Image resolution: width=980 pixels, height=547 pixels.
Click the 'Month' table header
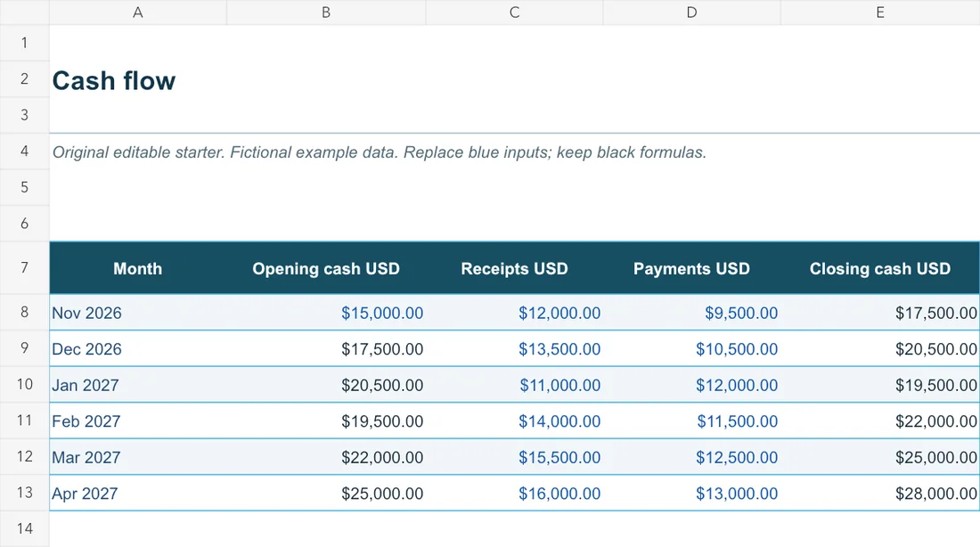coord(137,268)
